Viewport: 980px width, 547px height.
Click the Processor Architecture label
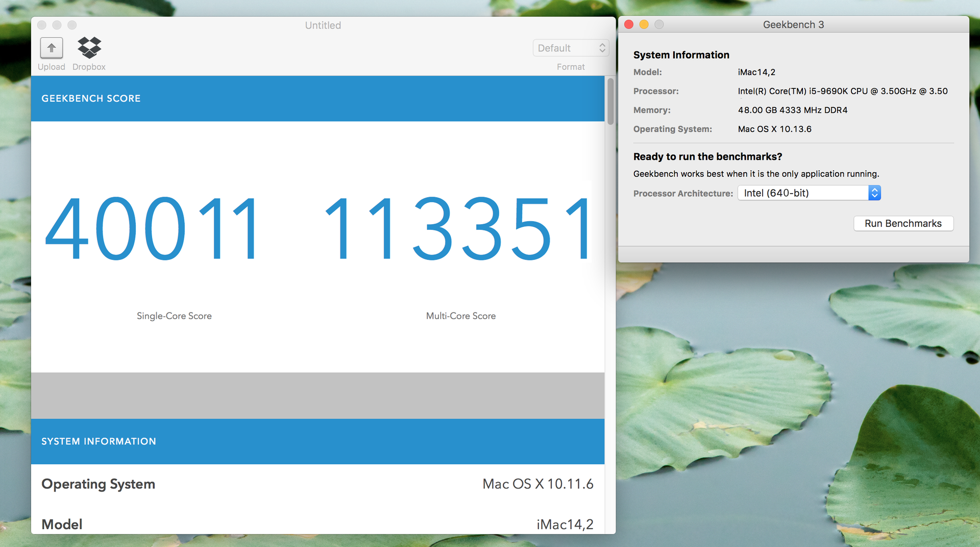683,194
